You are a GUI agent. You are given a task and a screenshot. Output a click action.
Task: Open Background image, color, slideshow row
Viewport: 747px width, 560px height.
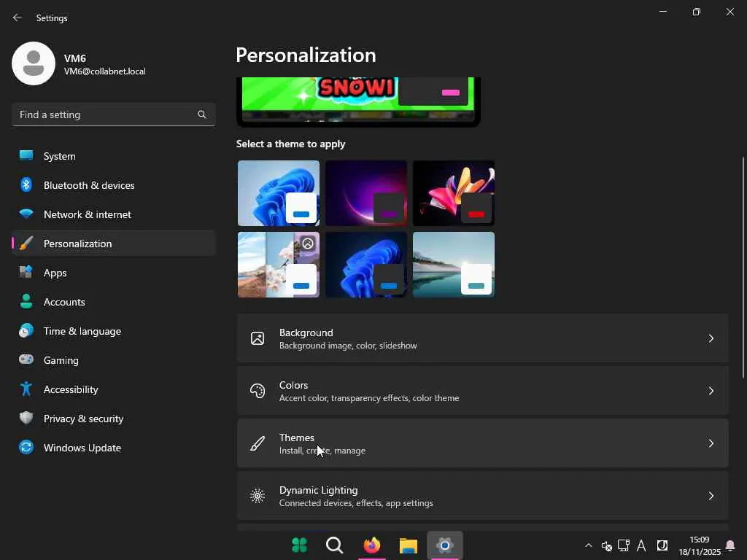(x=483, y=338)
